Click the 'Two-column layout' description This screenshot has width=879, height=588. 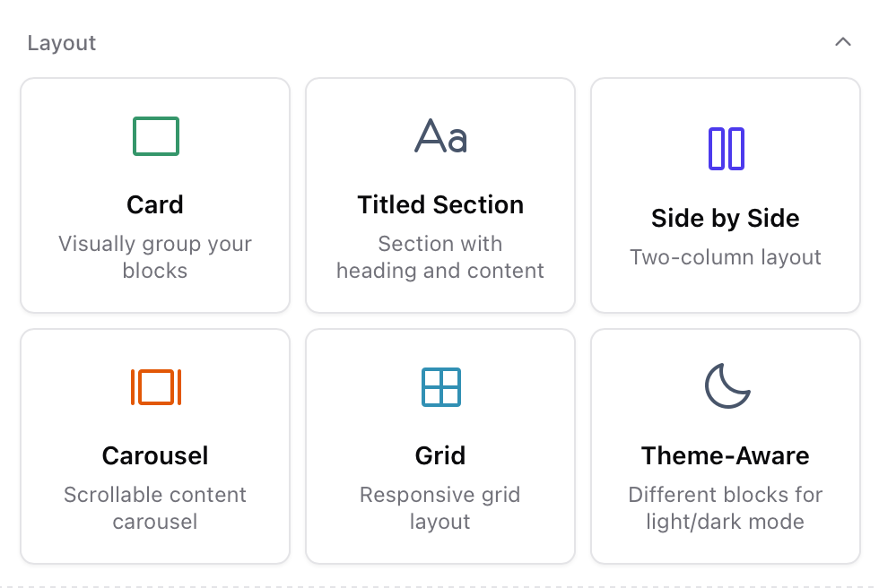point(726,257)
